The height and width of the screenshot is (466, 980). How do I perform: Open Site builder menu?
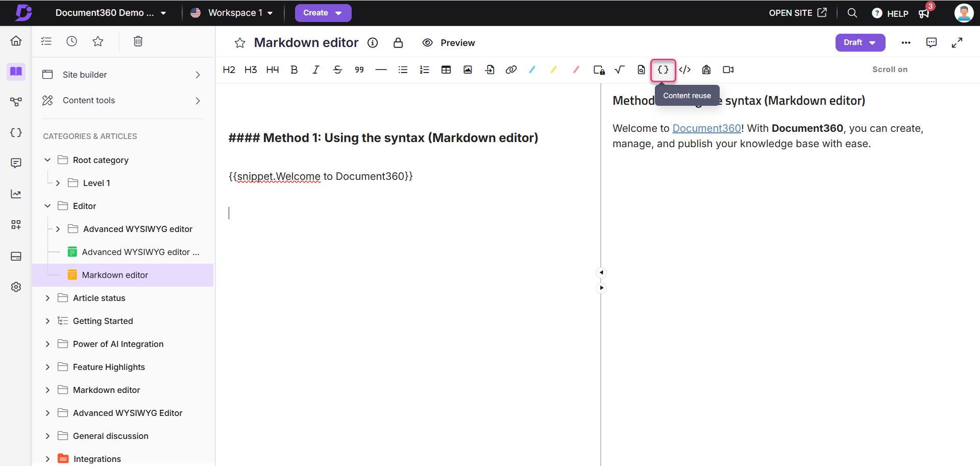[122, 75]
